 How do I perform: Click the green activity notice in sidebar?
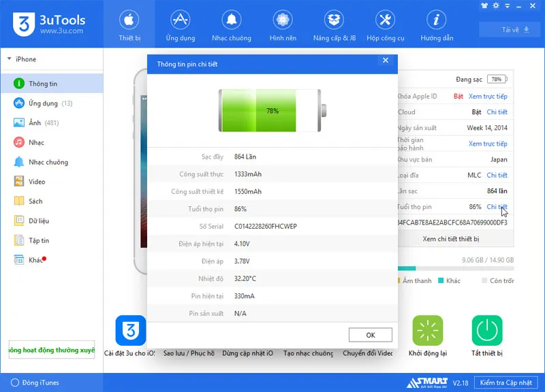point(52,350)
